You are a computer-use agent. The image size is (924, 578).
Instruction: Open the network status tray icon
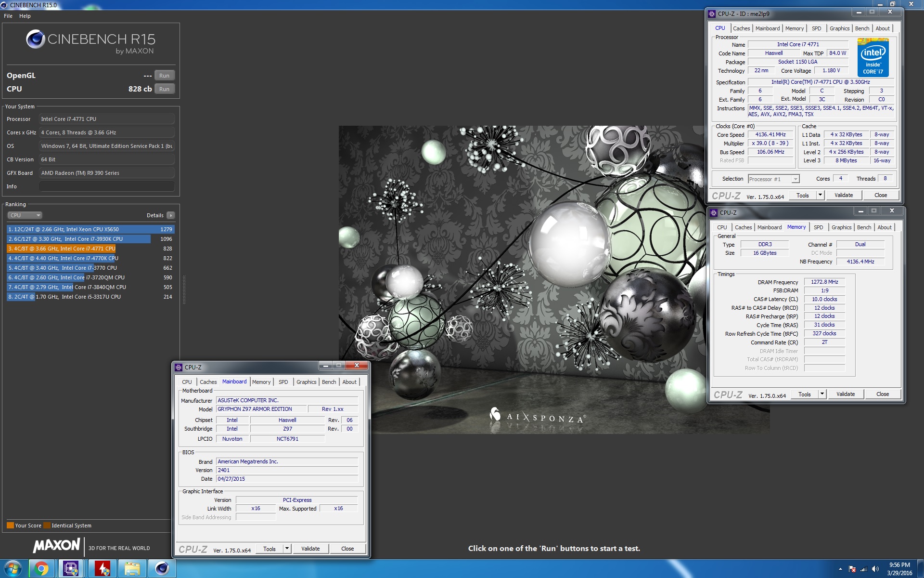pos(864,569)
